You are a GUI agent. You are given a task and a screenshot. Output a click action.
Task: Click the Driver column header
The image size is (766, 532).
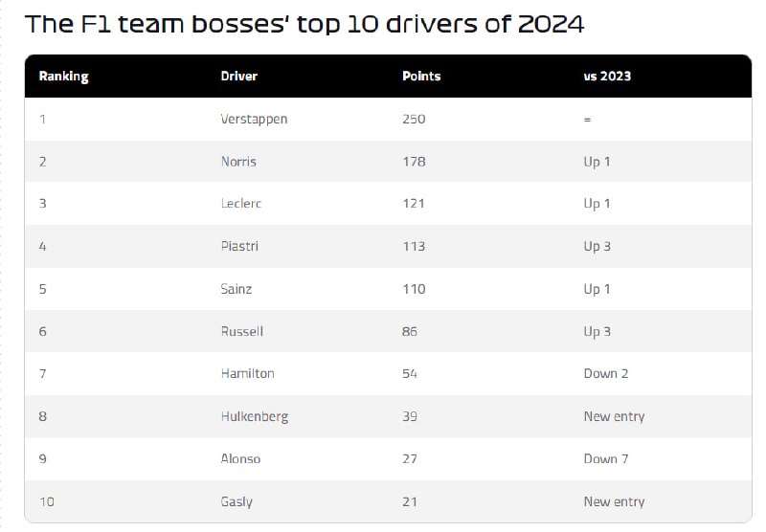(238, 77)
